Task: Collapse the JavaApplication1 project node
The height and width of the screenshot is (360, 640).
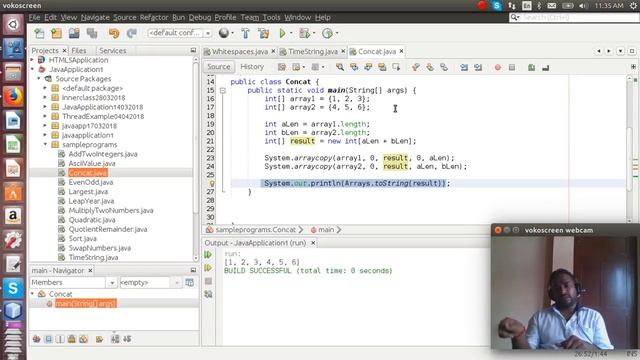Action: pyautogui.click(x=33, y=69)
